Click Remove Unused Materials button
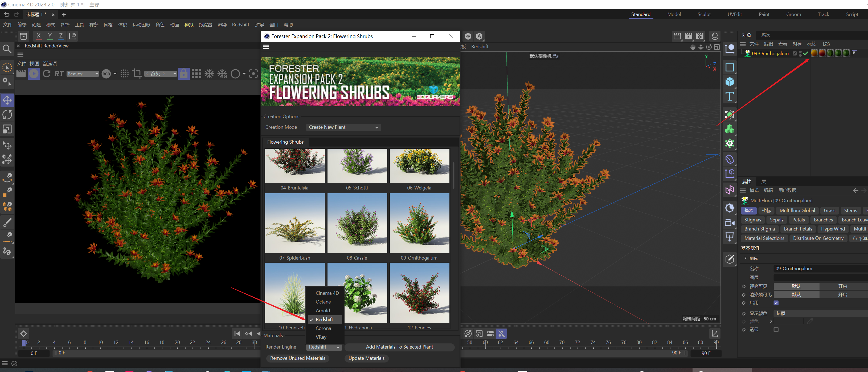The width and height of the screenshot is (868, 372). pos(297,358)
